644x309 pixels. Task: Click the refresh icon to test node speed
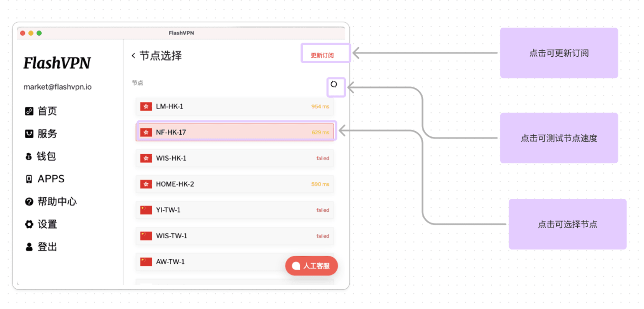tap(334, 84)
